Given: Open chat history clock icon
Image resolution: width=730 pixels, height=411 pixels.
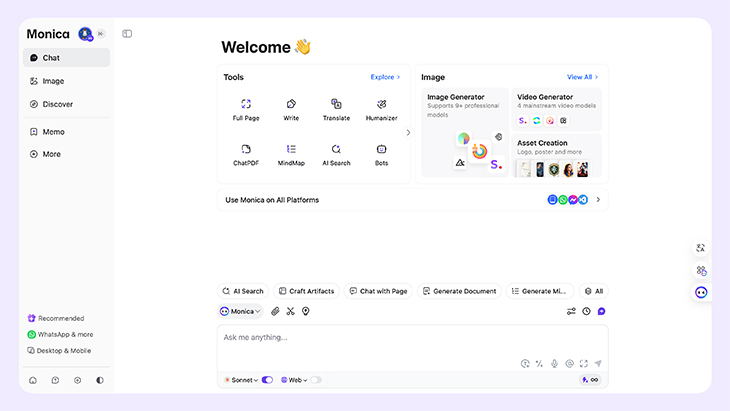Looking at the screenshot, I should pos(586,311).
